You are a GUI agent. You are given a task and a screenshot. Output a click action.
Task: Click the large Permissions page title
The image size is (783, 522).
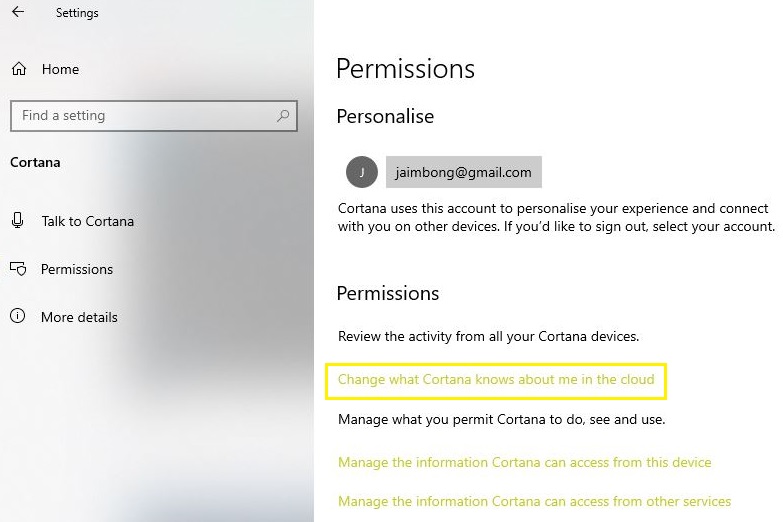pos(405,69)
